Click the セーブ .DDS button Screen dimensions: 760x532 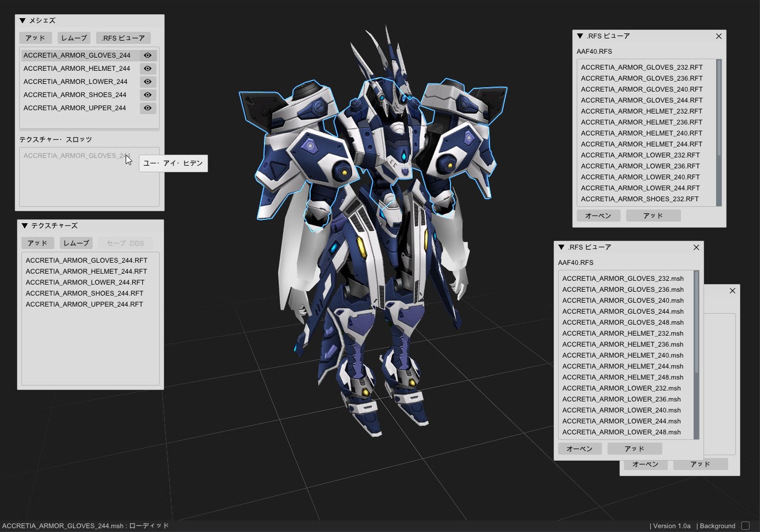point(125,243)
